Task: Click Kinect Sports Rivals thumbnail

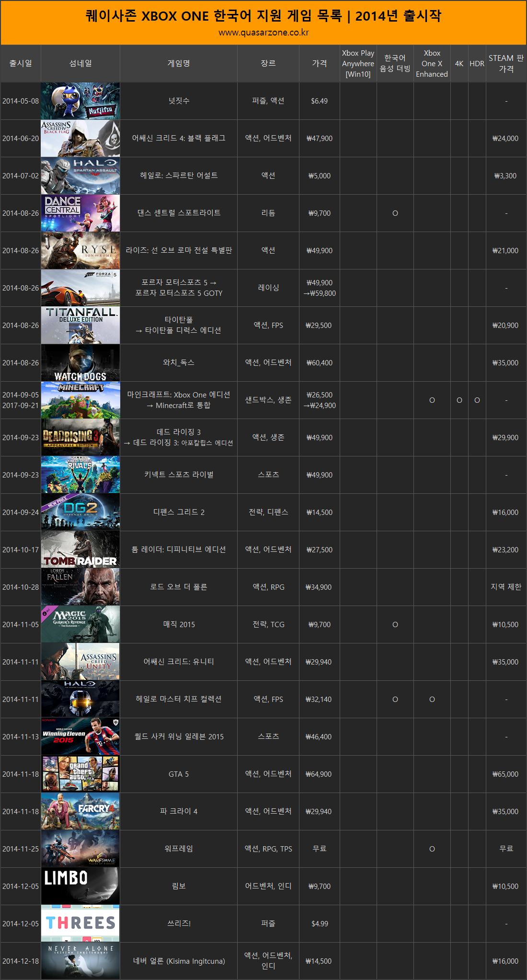Action: [x=80, y=475]
